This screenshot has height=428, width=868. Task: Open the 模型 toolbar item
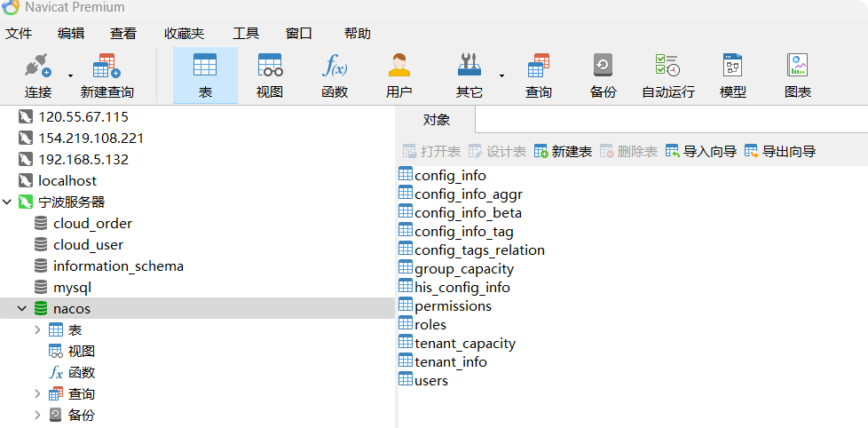coord(733,75)
